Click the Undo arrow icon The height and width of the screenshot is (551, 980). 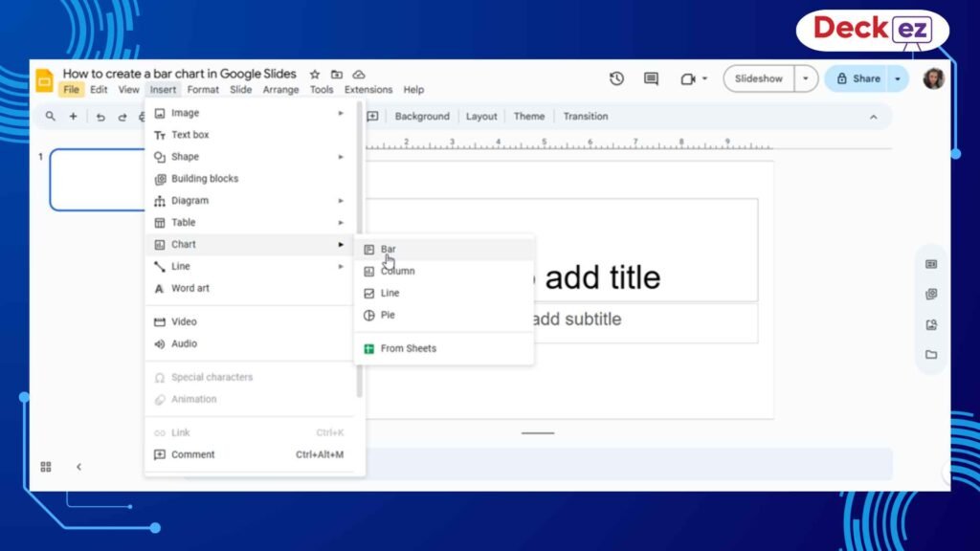tap(100, 116)
